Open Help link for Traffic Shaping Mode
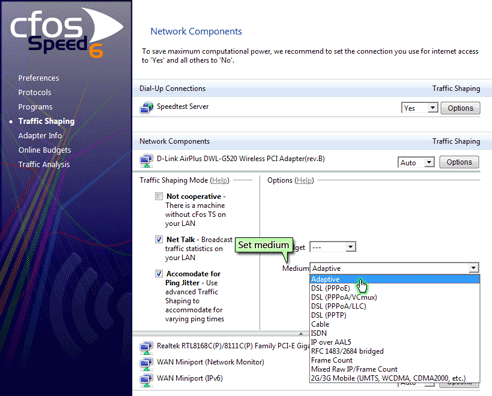Viewport: 492px width, 396px height. coord(220,180)
